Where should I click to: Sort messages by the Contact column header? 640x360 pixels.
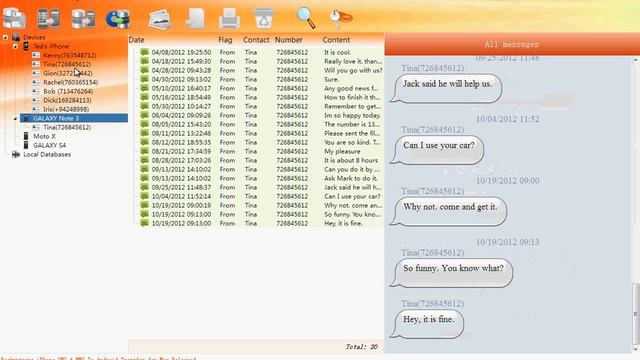pos(256,40)
